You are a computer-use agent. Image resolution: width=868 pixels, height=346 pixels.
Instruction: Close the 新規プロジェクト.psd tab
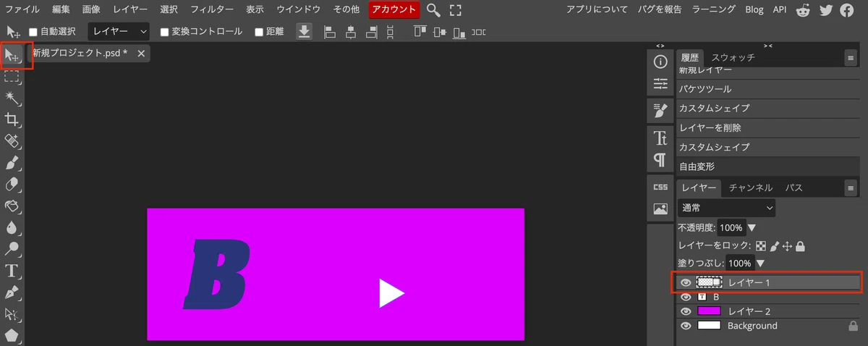[x=141, y=54]
